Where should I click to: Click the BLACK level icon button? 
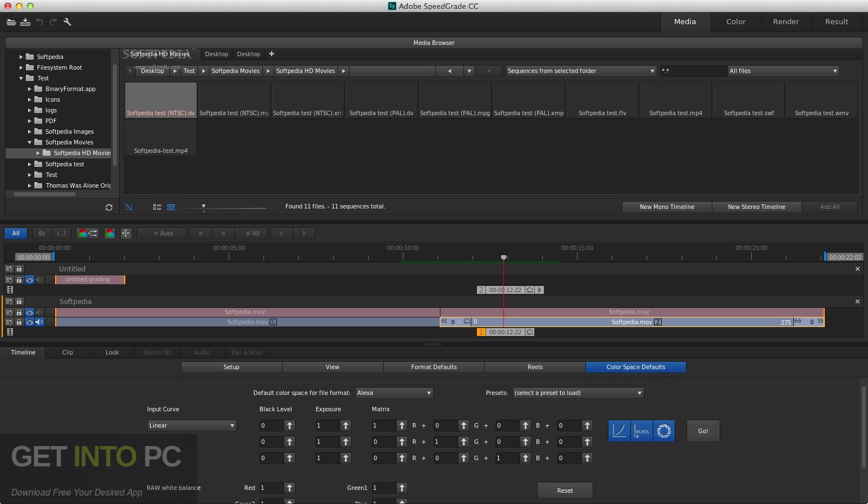(x=642, y=431)
